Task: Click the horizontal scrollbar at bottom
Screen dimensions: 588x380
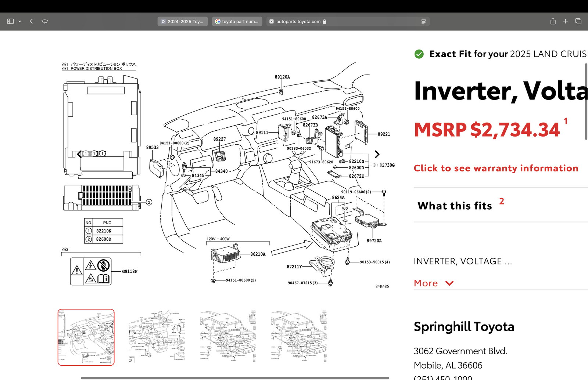Action: [235, 378]
